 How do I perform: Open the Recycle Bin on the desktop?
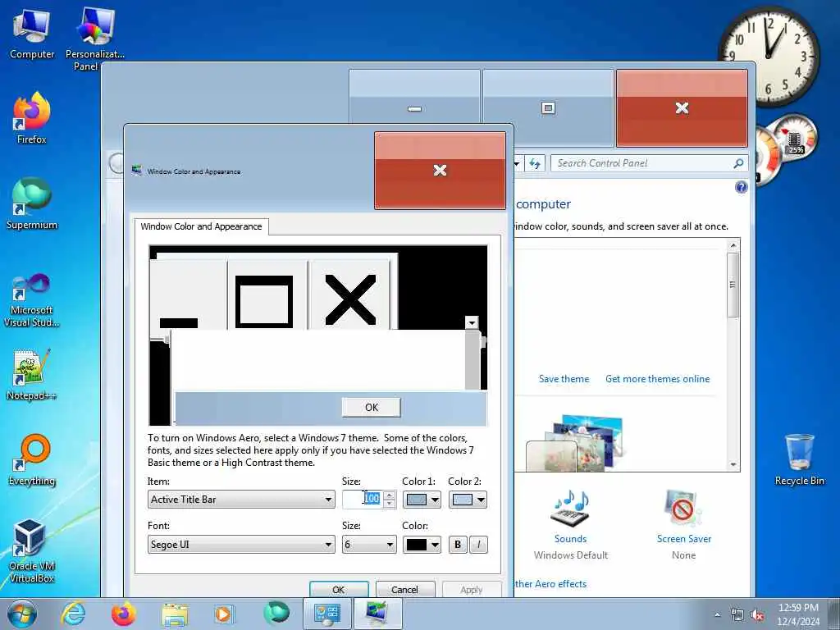tap(799, 459)
